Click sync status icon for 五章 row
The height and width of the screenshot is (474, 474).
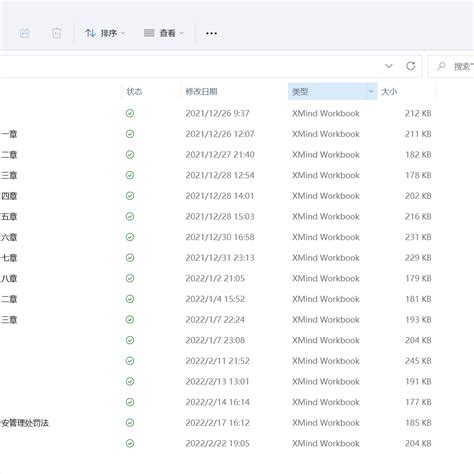pyautogui.click(x=130, y=216)
